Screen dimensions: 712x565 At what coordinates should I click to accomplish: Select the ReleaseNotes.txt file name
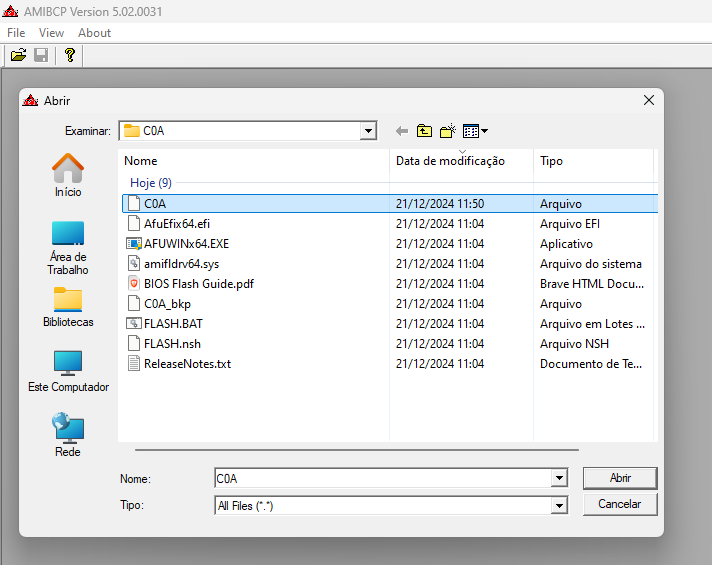188,363
